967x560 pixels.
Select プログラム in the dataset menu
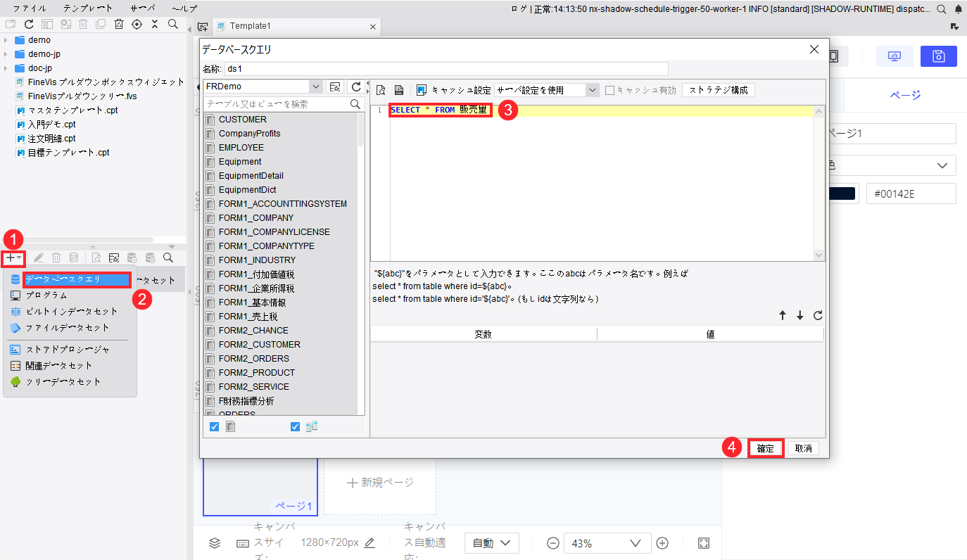46,295
